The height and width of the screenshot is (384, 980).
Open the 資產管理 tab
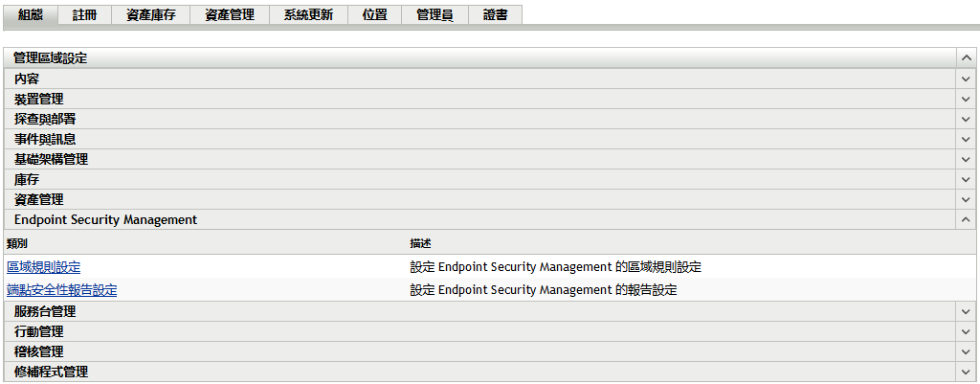tap(230, 14)
